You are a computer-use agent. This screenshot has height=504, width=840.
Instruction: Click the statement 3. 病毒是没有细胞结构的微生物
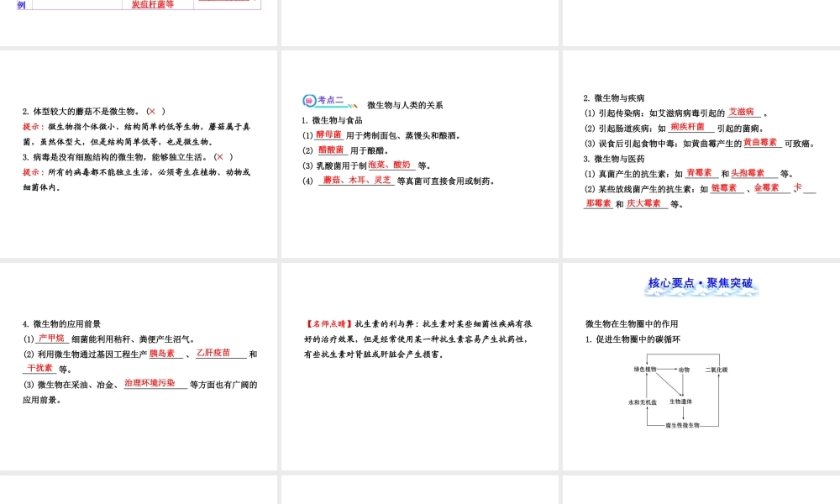click(113, 157)
